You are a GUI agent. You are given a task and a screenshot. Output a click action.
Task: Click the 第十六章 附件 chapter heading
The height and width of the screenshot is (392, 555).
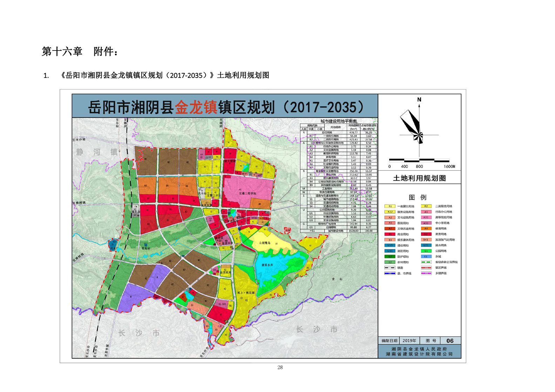tap(80, 52)
